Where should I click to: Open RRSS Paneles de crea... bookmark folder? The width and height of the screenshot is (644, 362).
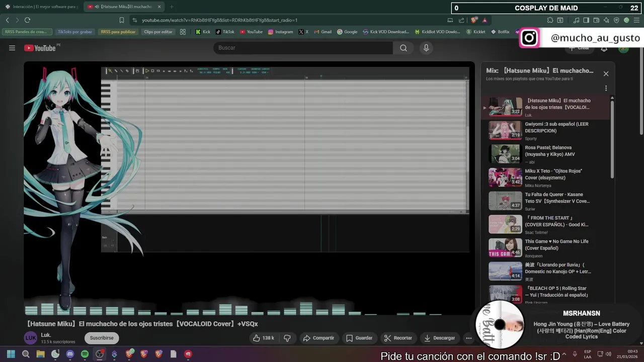click(x=27, y=32)
